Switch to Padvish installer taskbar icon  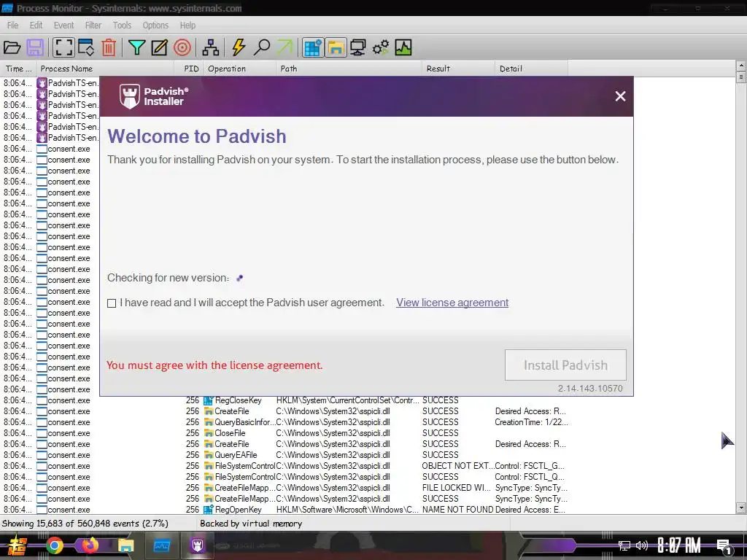pyautogui.click(x=197, y=545)
